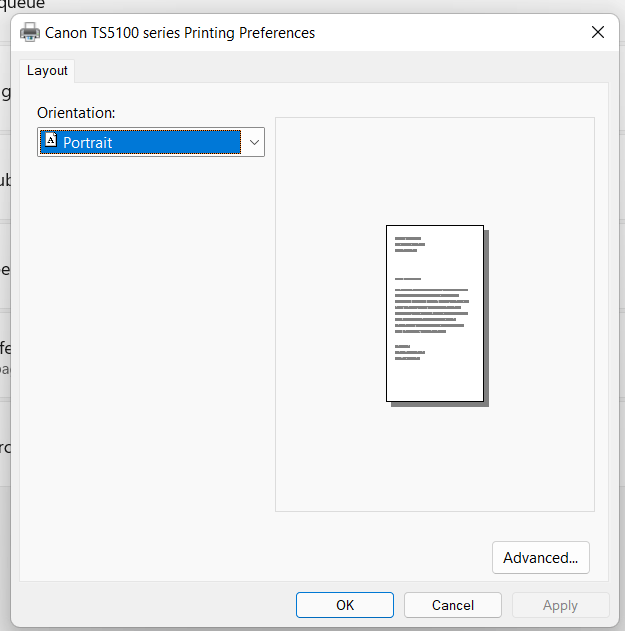Close the Printing Preferences window
This screenshot has width=625, height=631.
point(598,32)
